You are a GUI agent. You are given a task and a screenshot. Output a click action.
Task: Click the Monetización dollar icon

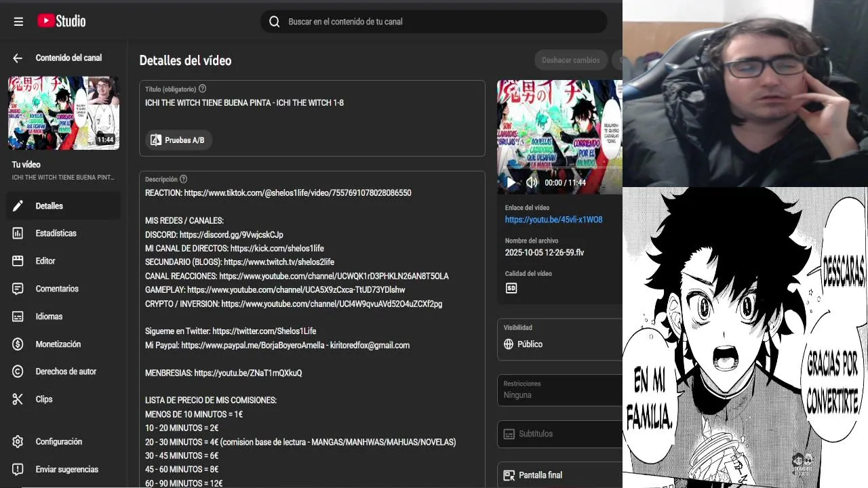(x=18, y=344)
